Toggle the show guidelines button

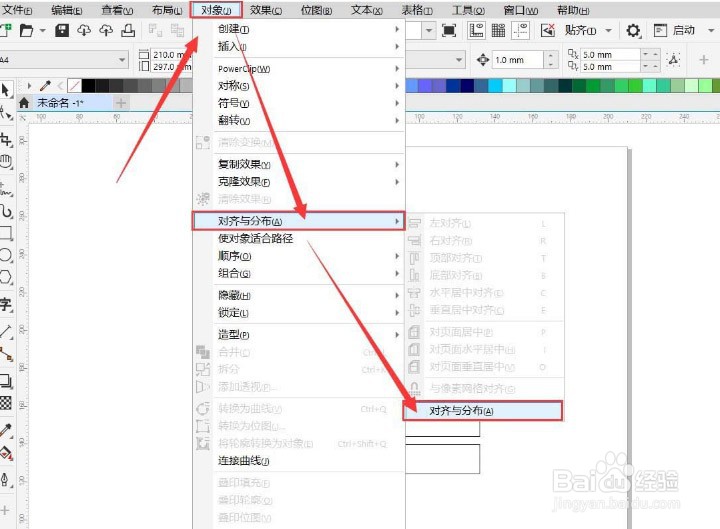click(x=520, y=30)
